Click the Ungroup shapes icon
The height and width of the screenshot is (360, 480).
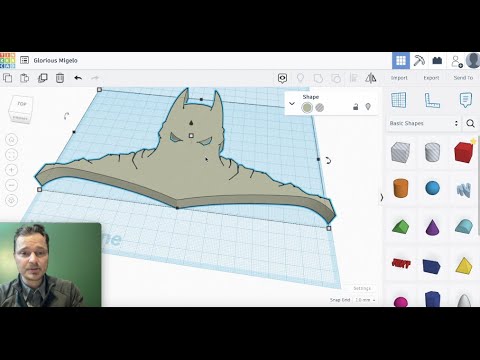click(336, 78)
